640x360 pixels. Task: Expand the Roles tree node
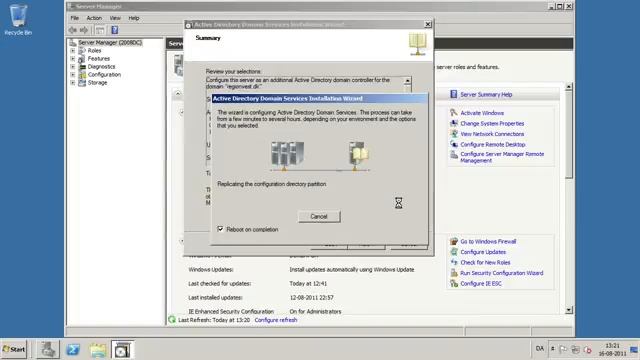73,51
